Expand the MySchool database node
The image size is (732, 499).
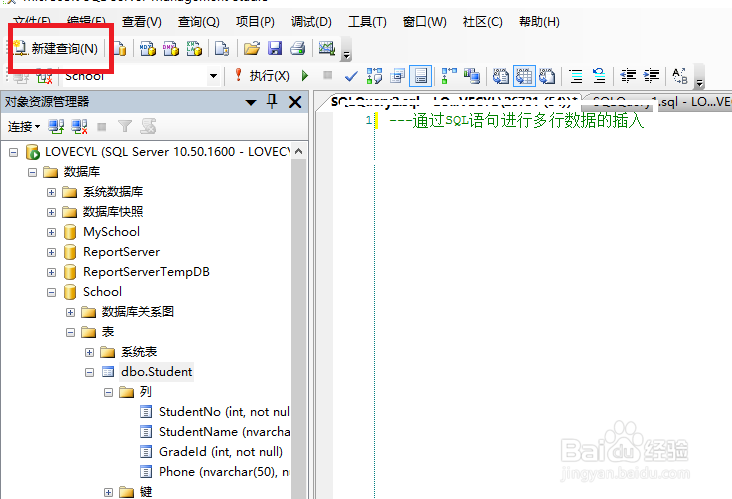51,232
